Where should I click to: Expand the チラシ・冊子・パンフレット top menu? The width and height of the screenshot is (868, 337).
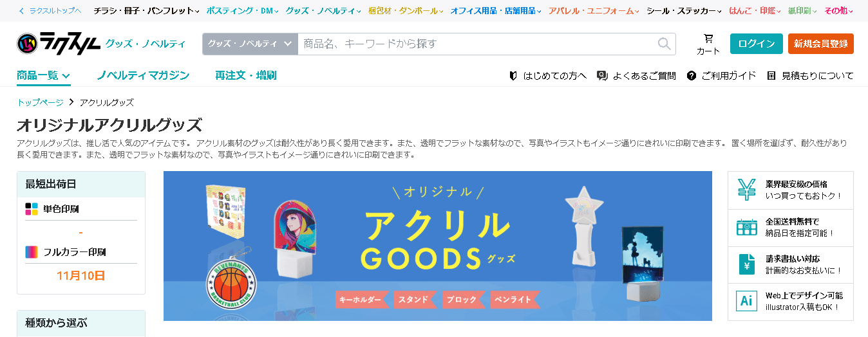[146, 11]
